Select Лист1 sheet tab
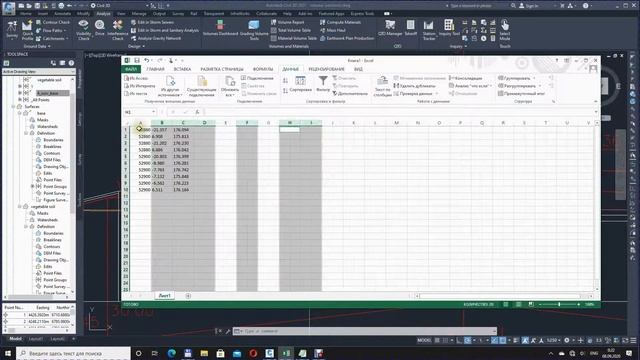 [x=164, y=296]
